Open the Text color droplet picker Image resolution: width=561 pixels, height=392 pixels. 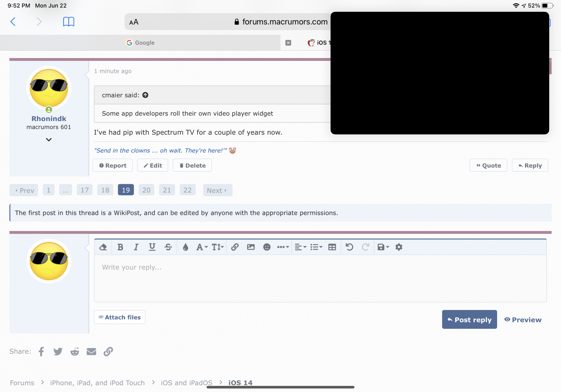point(185,247)
